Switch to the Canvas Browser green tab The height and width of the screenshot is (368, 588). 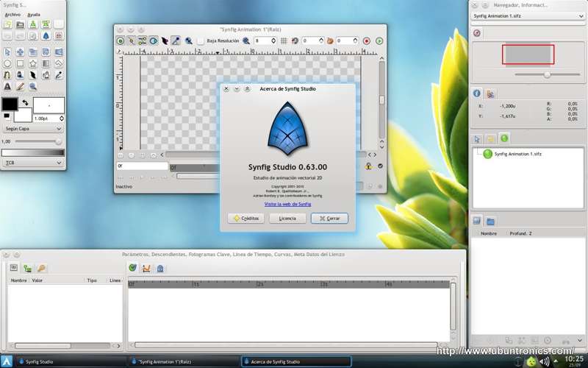coord(504,138)
